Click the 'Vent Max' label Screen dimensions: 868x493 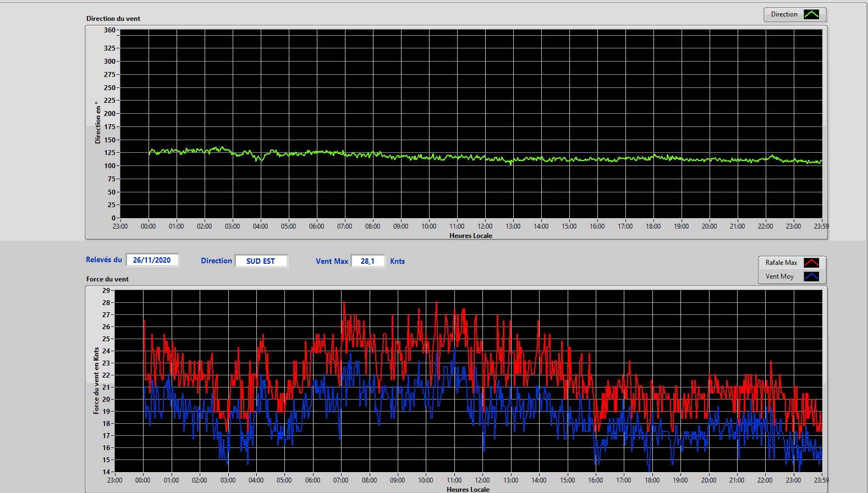tap(332, 261)
